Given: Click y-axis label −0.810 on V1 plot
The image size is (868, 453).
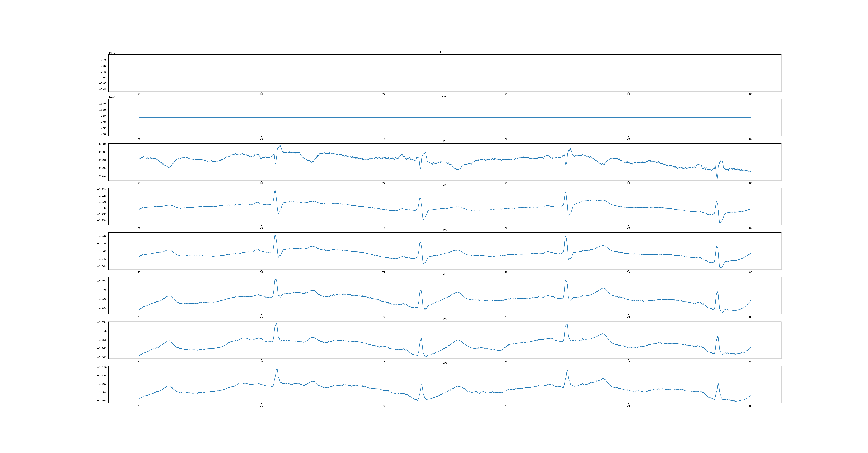Looking at the screenshot, I should (102, 176).
